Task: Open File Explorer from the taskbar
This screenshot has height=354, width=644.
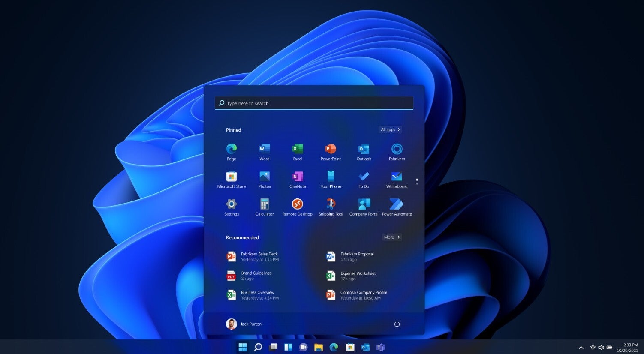Action: [319, 347]
